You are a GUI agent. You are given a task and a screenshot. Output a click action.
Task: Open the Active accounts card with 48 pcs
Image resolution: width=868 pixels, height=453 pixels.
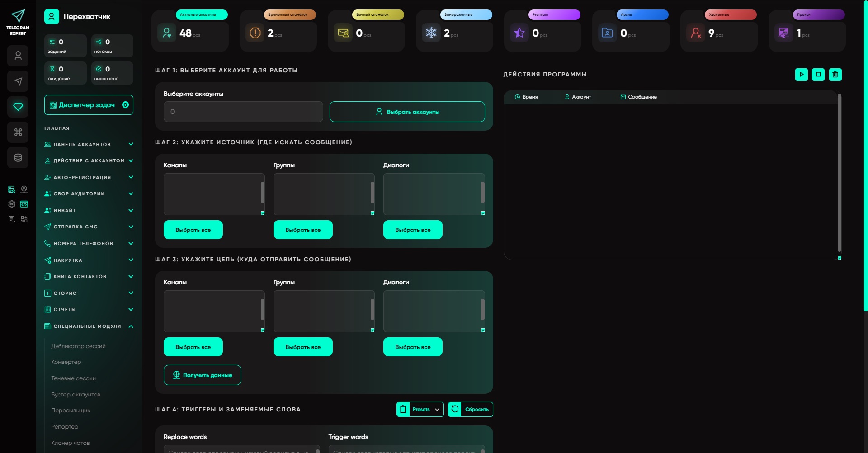(x=190, y=31)
